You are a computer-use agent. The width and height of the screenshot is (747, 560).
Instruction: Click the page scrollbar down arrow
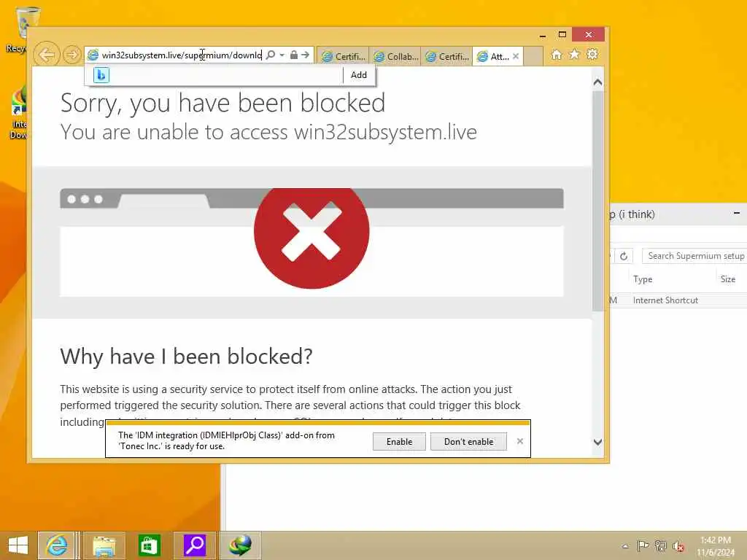[598, 442]
